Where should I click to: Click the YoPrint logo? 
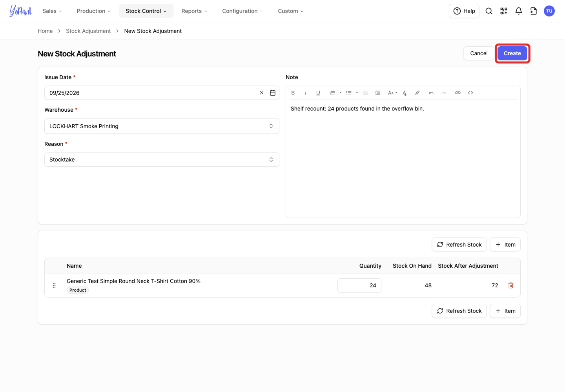[x=21, y=11]
